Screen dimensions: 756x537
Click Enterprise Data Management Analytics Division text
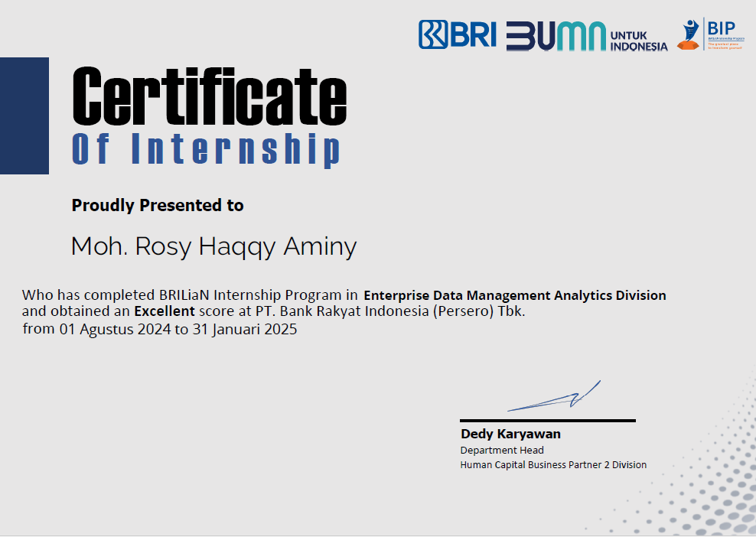[x=515, y=295]
